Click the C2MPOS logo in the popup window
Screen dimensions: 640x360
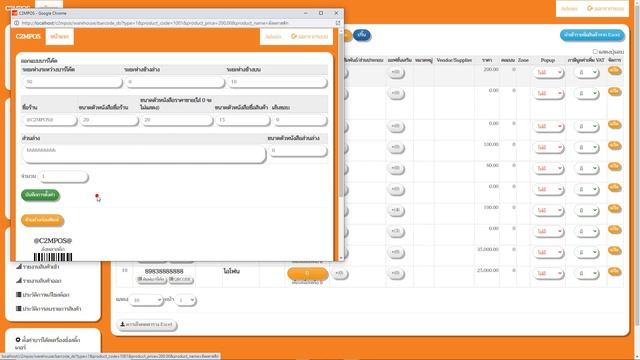[x=28, y=37]
